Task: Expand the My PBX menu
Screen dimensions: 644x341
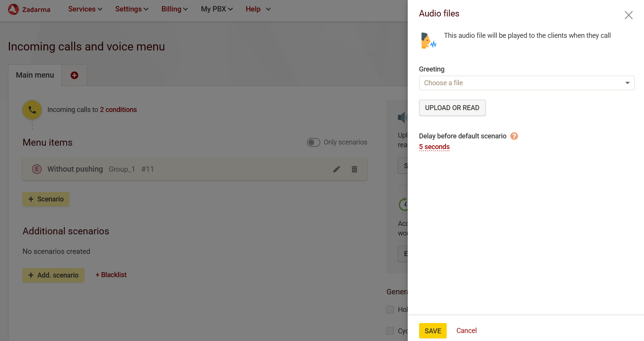Action: (x=217, y=9)
